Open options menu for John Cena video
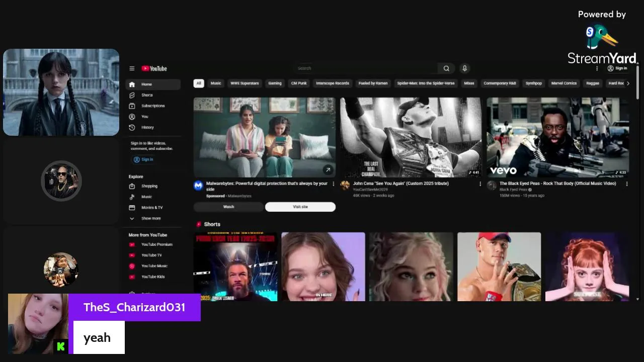The image size is (644, 362). pyautogui.click(x=480, y=184)
